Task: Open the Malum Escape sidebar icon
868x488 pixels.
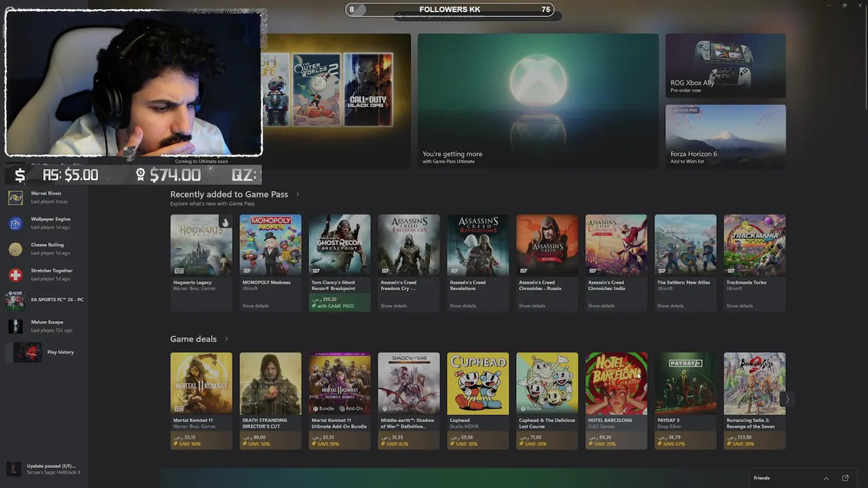Action: 16,326
